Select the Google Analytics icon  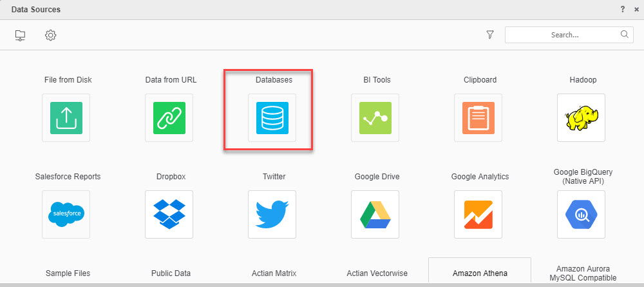[478, 214]
